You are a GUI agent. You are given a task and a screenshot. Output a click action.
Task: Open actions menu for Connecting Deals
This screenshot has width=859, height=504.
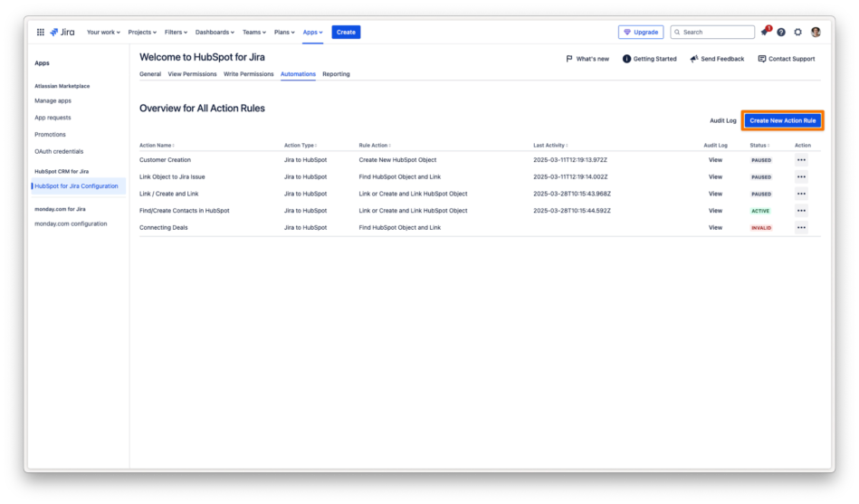[x=801, y=228]
